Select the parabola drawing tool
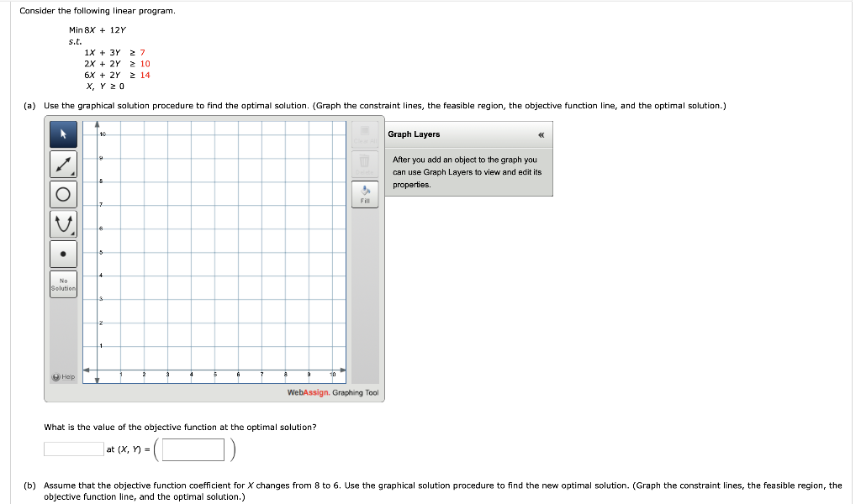 point(63,223)
